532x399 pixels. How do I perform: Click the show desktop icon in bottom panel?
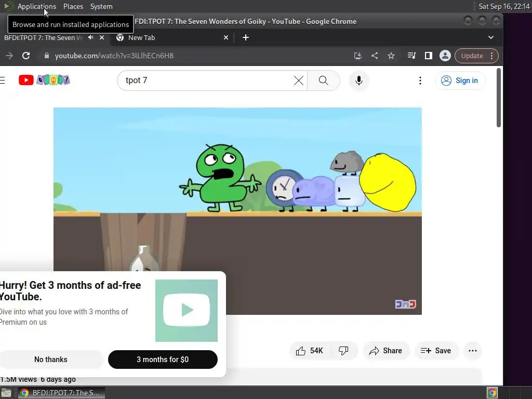pyautogui.click(x=6, y=393)
